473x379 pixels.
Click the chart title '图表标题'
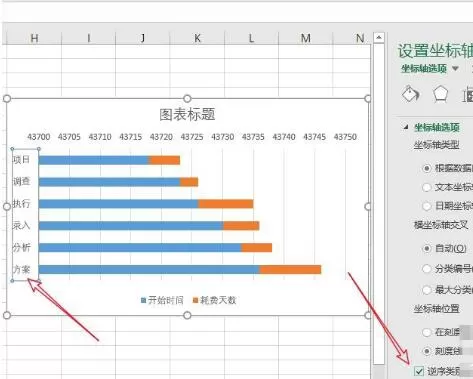pos(187,115)
